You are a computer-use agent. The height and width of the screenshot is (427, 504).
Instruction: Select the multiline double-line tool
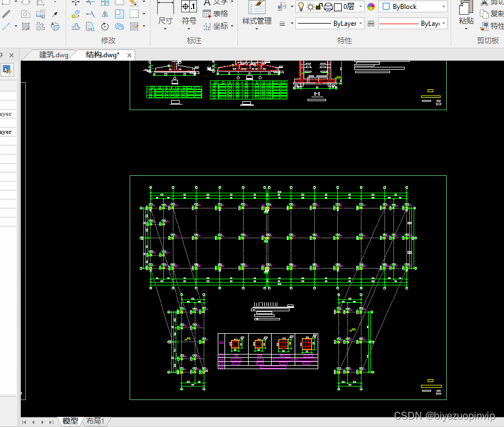pyautogui.click(x=6, y=14)
